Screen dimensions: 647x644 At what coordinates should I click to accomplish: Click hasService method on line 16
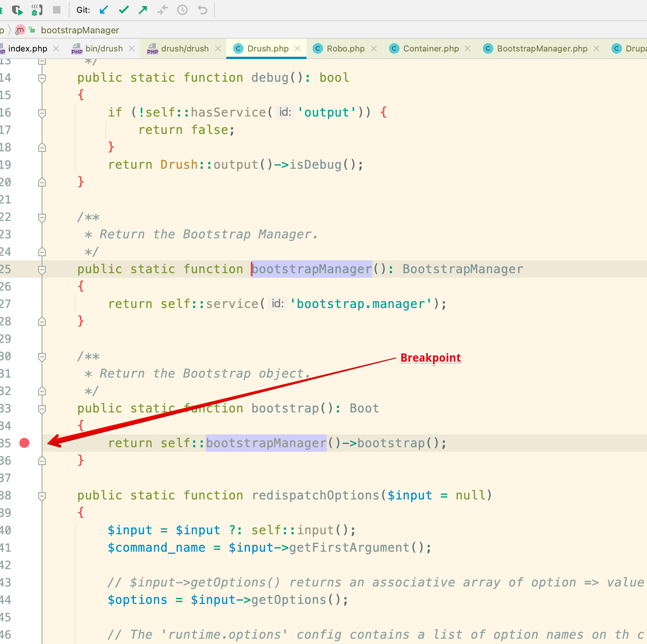[x=228, y=112]
